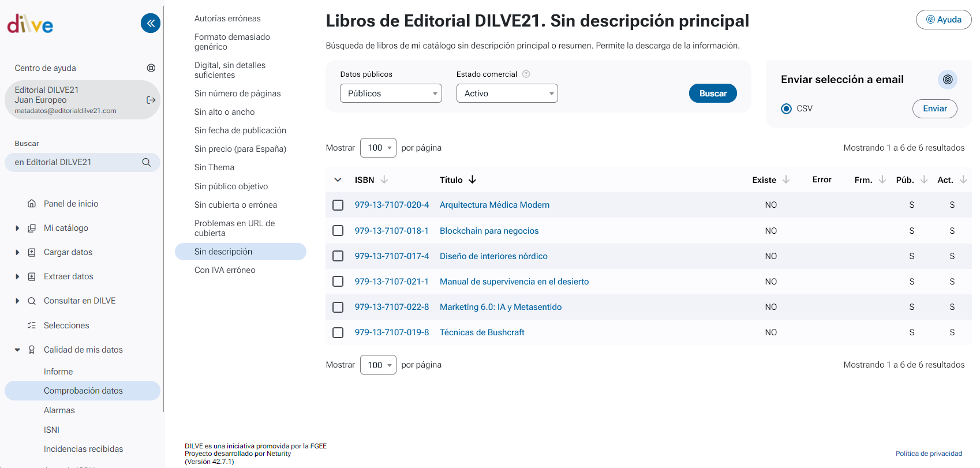Sort results by ISBN column arrow
The image size is (980, 468).
click(384, 180)
